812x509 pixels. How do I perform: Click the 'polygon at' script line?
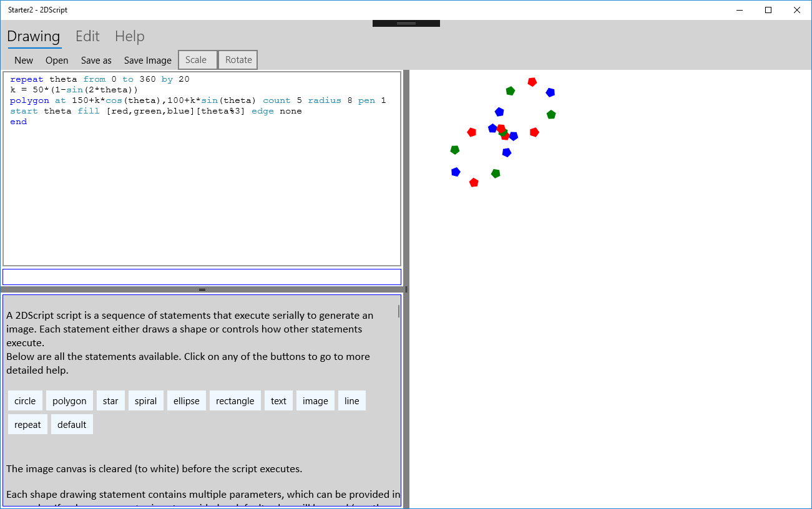coord(198,100)
